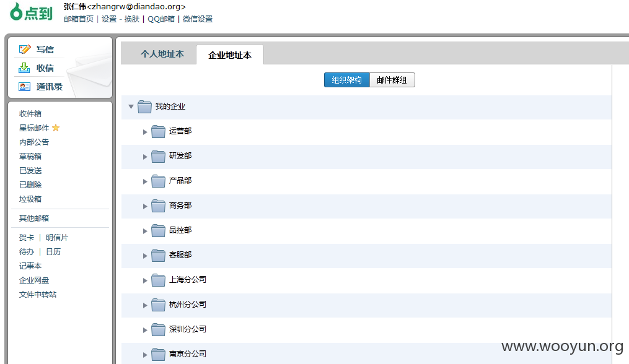
Task: Open 星标邮件 starred mail
Action: [x=34, y=128]
